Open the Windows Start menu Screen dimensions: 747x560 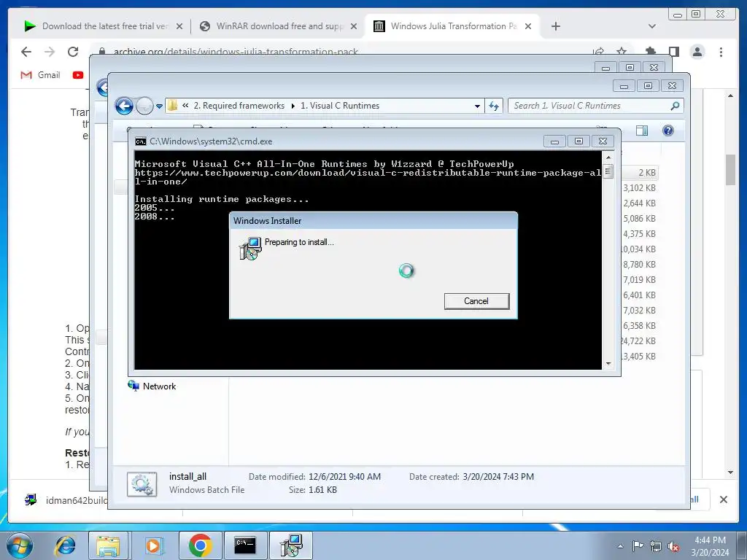pyautogui.click(x=19, y=545)
